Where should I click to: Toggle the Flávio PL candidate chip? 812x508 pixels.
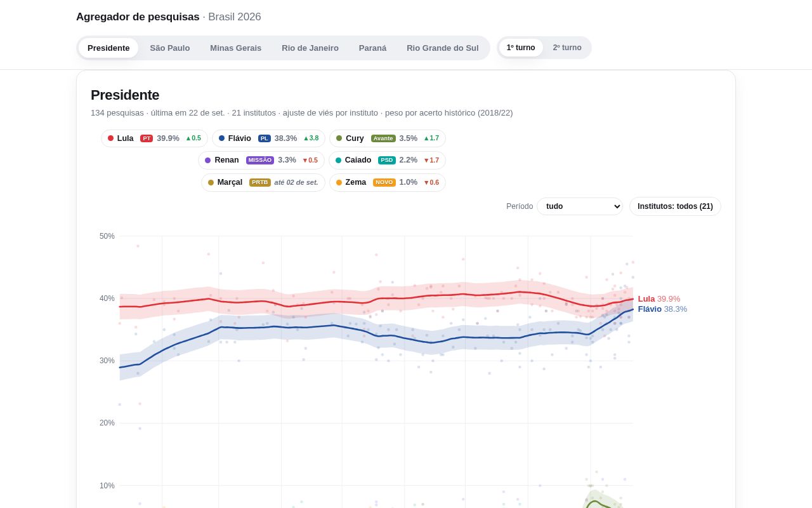pyautogui.click(x=268, y=138)
